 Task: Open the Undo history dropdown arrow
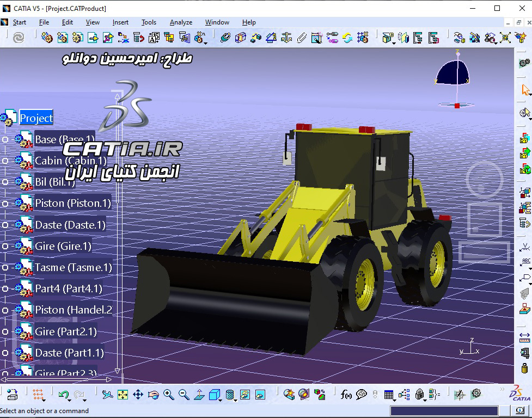tap(70, 401)
